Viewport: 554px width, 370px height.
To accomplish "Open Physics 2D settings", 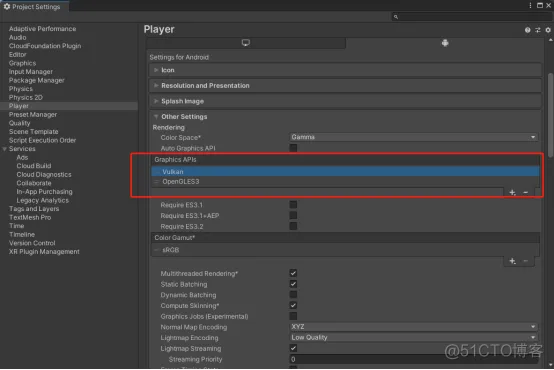I will pos(25,98).
